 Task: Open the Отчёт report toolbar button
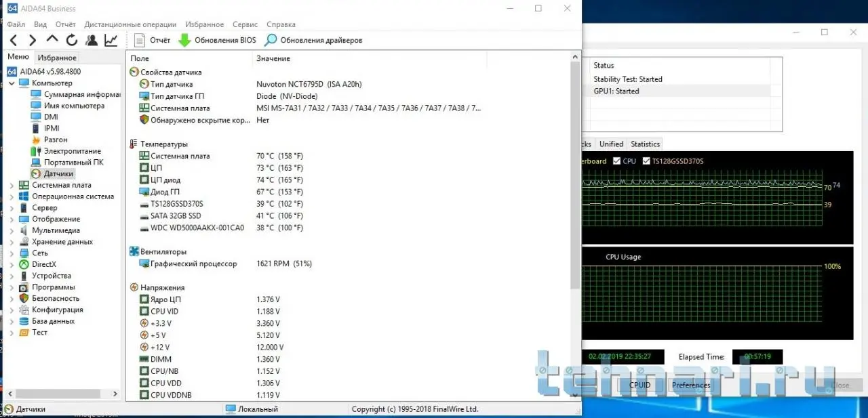coord(153,40)
